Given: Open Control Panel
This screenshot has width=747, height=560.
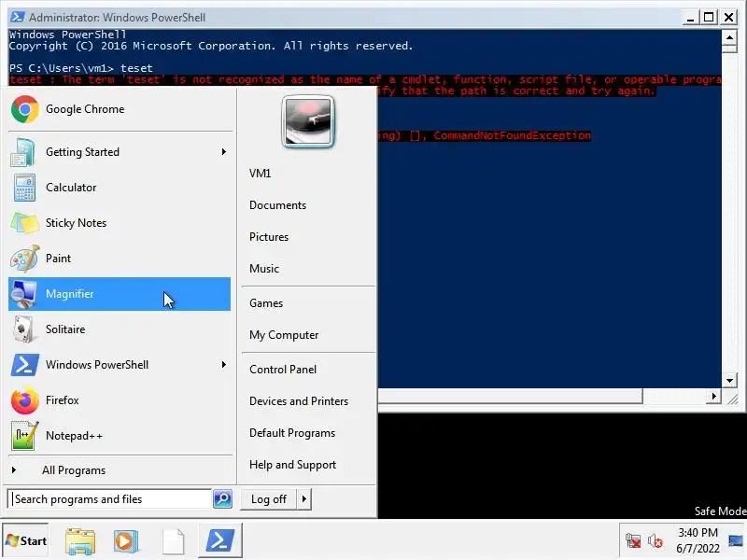Looking at the screenshot, I should tap(283, 370).
